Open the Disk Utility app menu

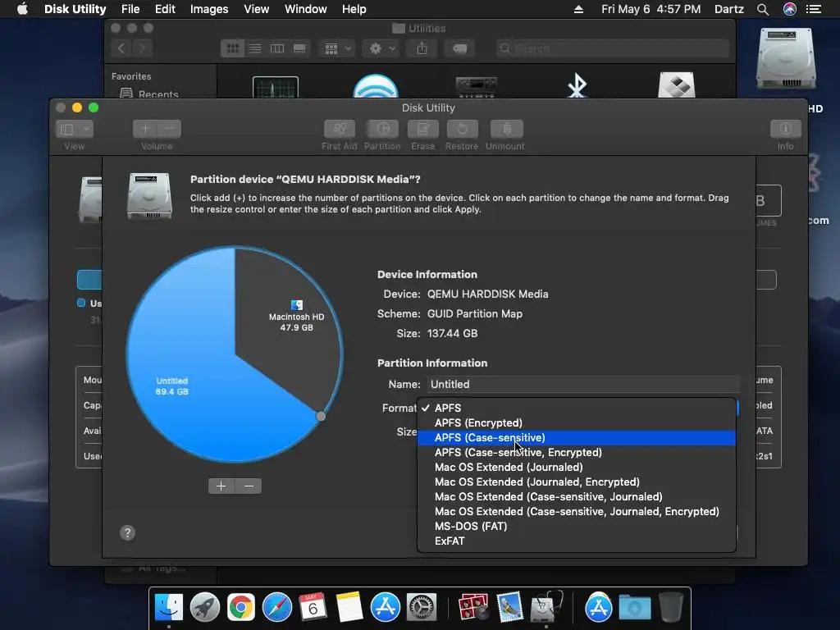click(x=75, y=9)
